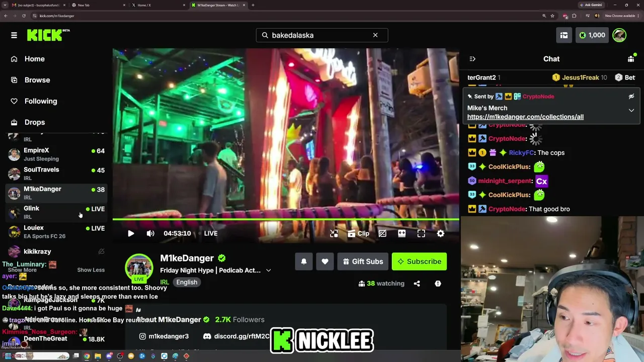Clear the bakedalaska search text

pyautogui.click(x=375, y=35)
